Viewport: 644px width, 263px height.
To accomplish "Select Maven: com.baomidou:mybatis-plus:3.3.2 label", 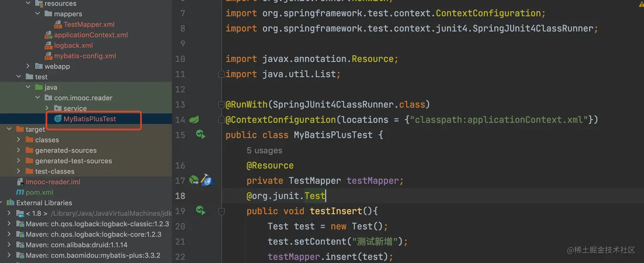I will 93,255.
